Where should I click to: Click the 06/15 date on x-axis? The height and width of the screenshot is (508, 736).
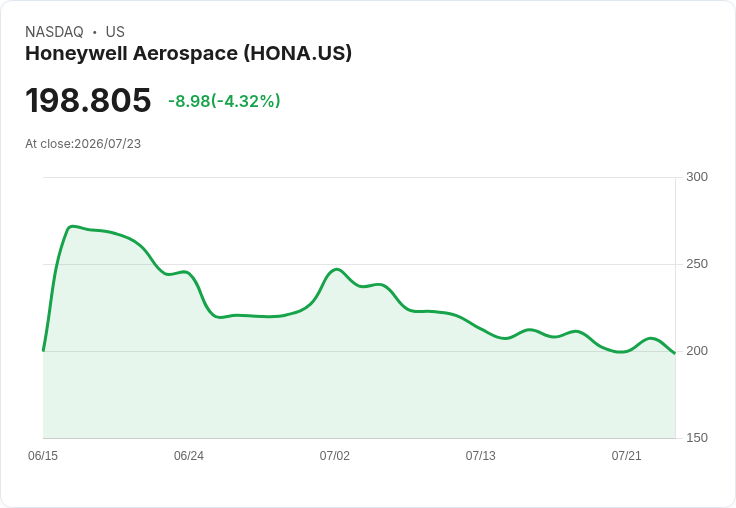(43, 456)
